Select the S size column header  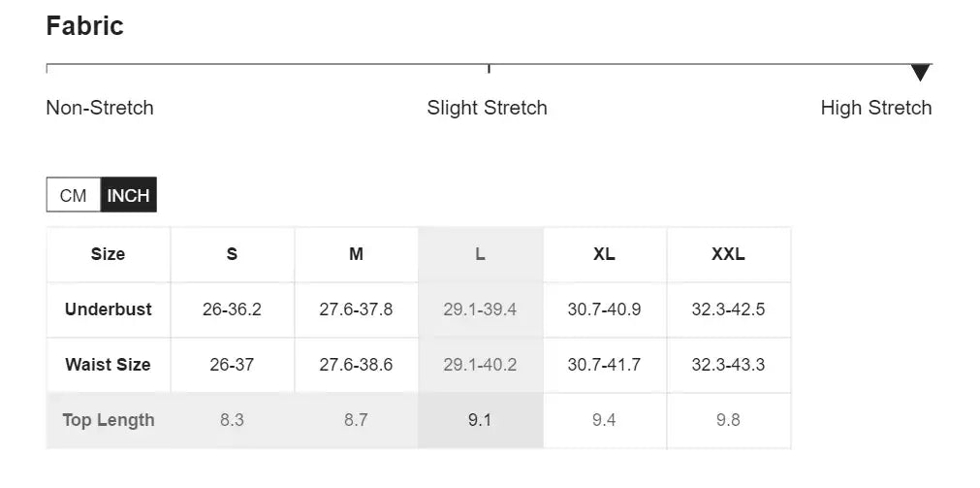(232, 254)
